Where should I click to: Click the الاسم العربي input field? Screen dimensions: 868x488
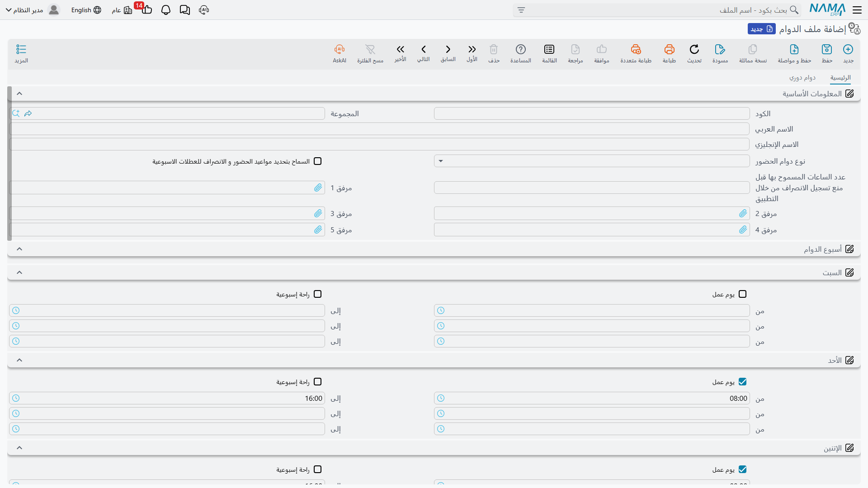379,129
